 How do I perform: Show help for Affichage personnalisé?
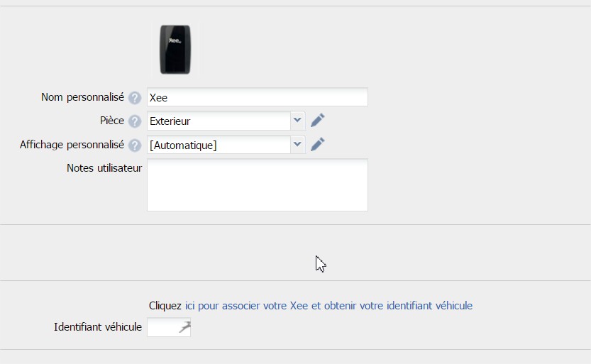point(135,145)
